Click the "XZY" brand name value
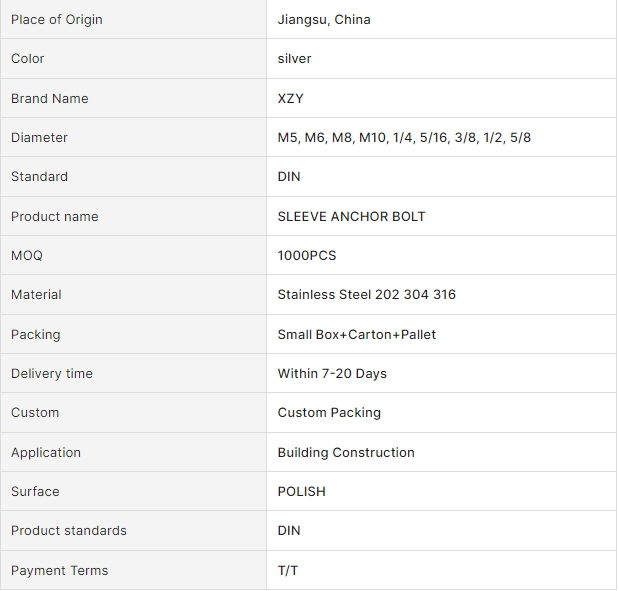Viewport: 619px width, 591px height. pyautogui.click(x=291, y=98)
